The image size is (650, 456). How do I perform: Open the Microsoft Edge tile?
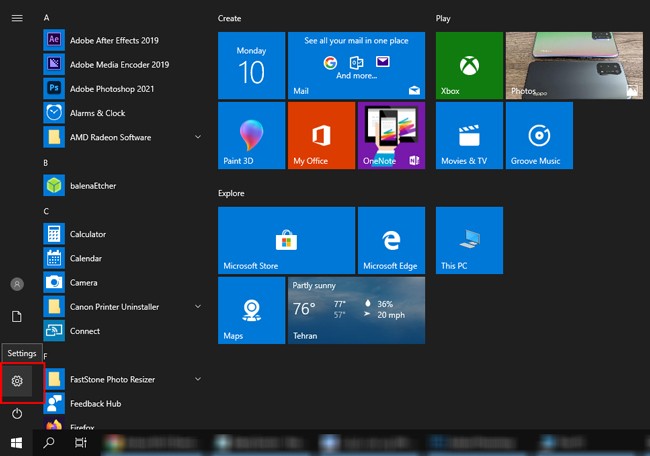coord(391,240)
